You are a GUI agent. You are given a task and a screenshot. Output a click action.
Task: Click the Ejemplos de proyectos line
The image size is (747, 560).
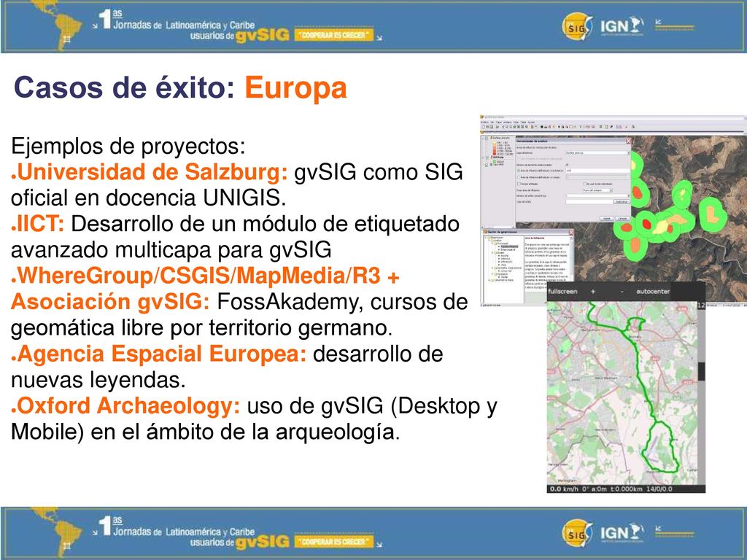128,146
